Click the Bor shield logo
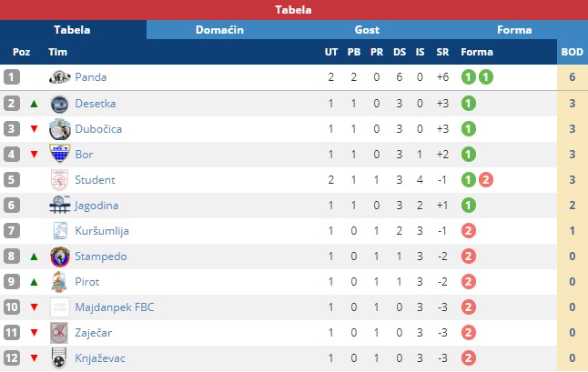This screenshot has height=372, width=588. (60, 154)
